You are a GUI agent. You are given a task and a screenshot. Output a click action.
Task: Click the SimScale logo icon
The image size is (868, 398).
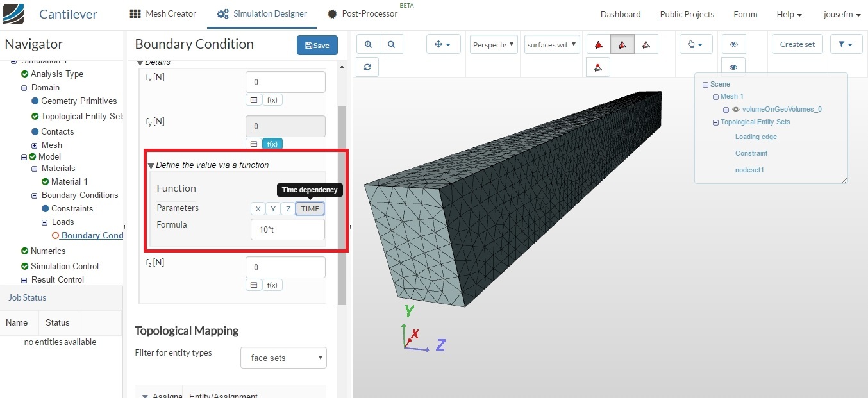(13, 13)
